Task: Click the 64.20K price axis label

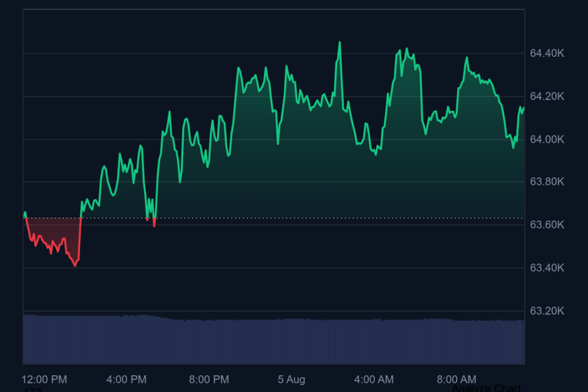Action: [x=547, y=96]
